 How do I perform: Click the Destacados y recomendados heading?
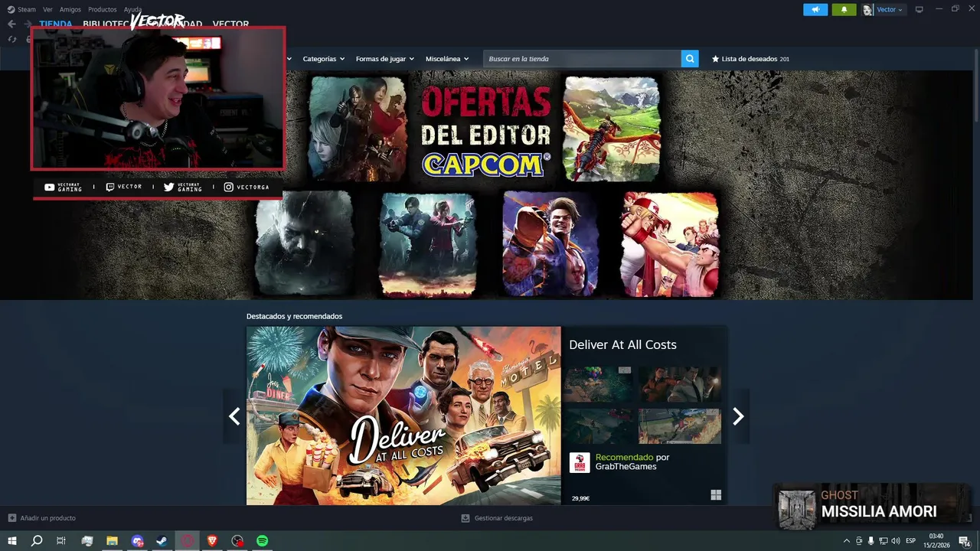pyautogui.click(x=294, y=316)
